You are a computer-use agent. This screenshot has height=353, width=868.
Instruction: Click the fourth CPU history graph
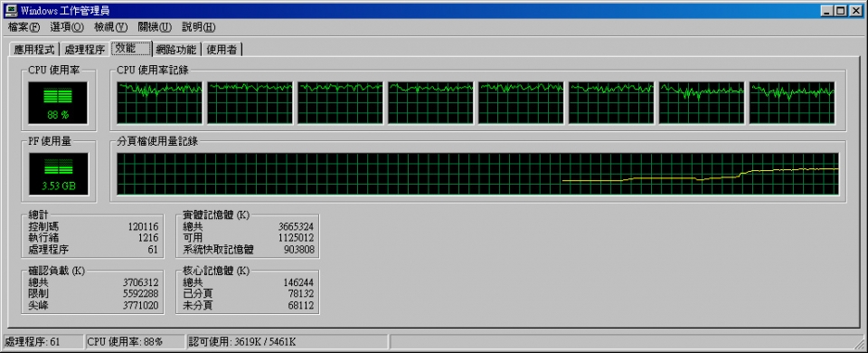430,102
